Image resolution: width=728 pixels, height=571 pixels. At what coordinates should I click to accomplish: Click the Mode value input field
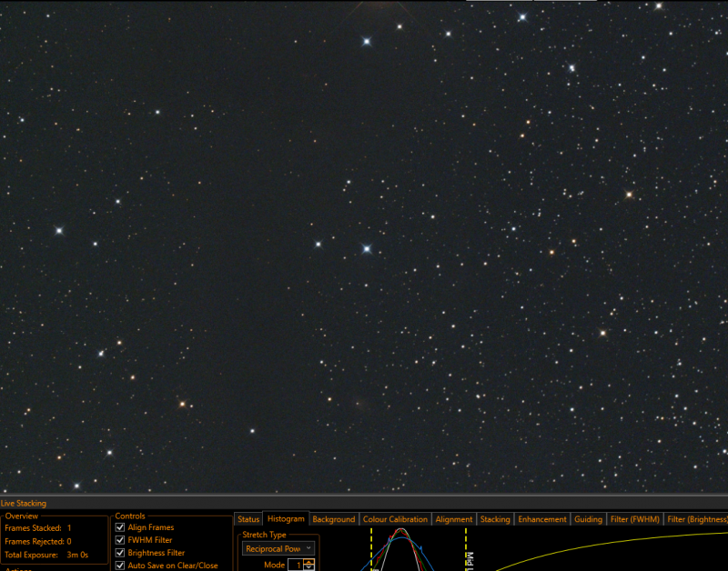coord(296,565)
